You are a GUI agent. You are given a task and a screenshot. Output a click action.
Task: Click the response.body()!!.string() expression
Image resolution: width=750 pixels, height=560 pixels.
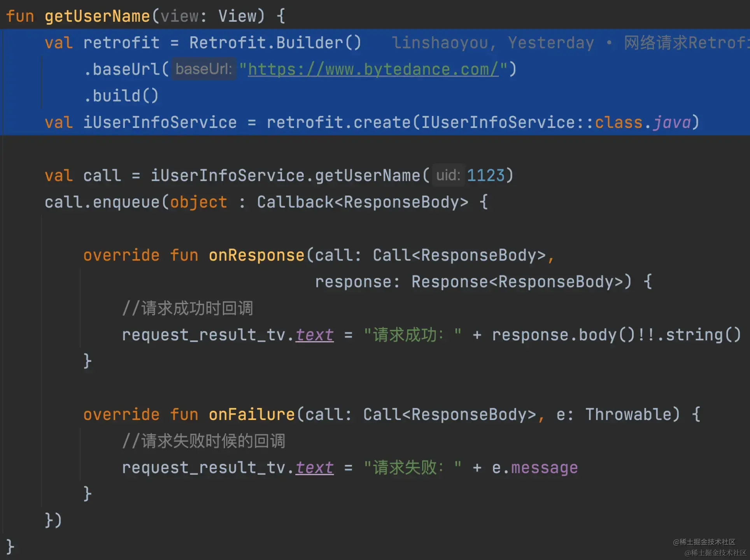click(x=616, y=335)
